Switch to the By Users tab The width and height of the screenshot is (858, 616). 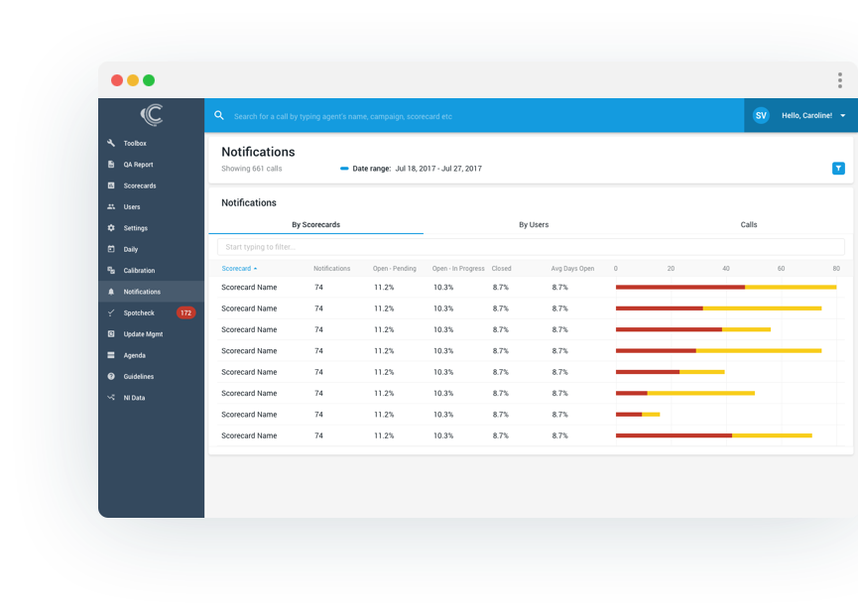[534, 224]
